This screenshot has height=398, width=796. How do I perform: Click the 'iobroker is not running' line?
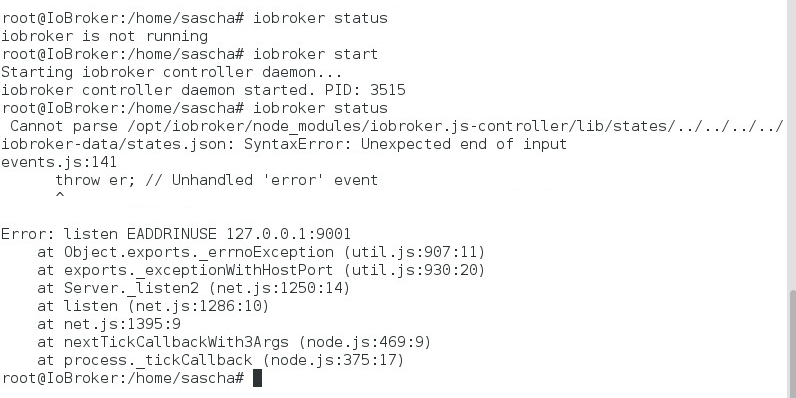coord(105,36)
